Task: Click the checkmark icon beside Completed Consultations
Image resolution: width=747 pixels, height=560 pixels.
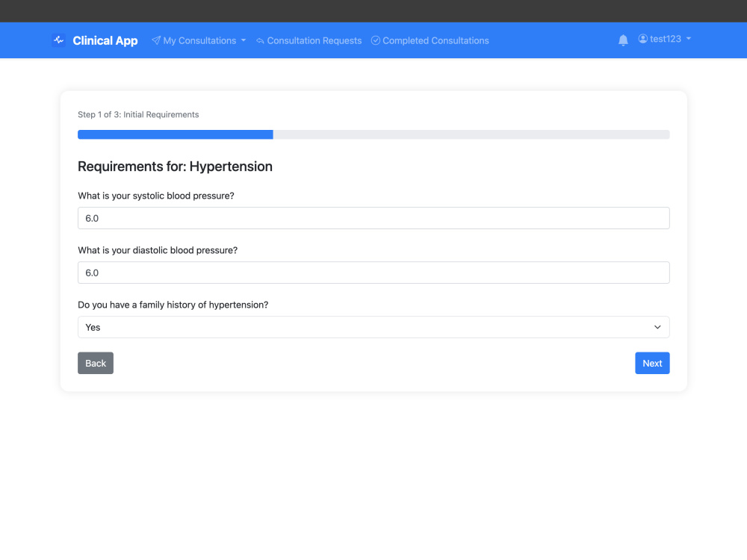Action: tap(376, 40)
